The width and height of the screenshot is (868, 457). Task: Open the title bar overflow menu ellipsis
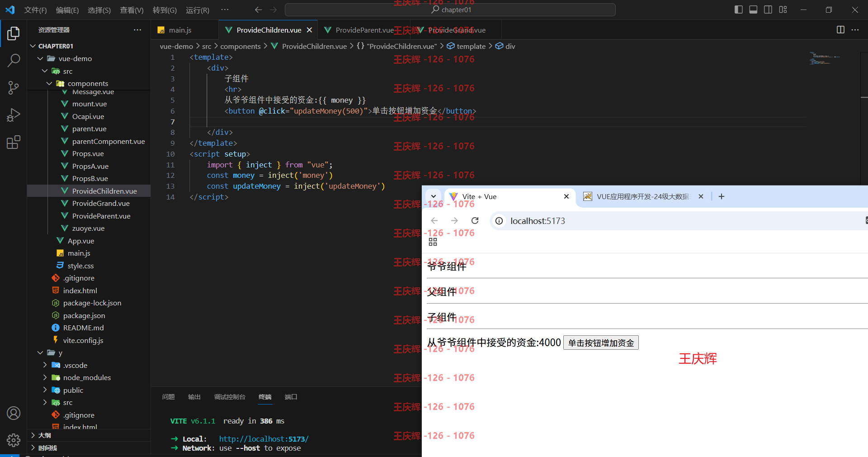[225, 10]
